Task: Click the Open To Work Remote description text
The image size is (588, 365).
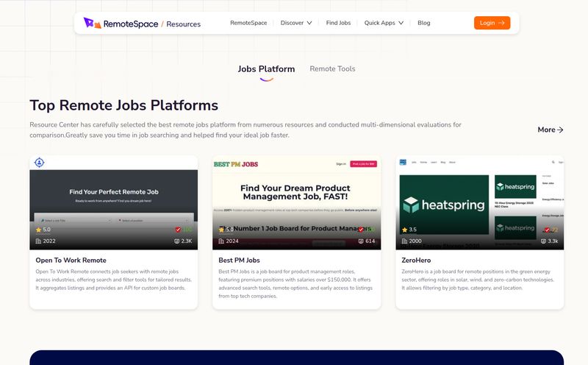Action: (114, 280)
